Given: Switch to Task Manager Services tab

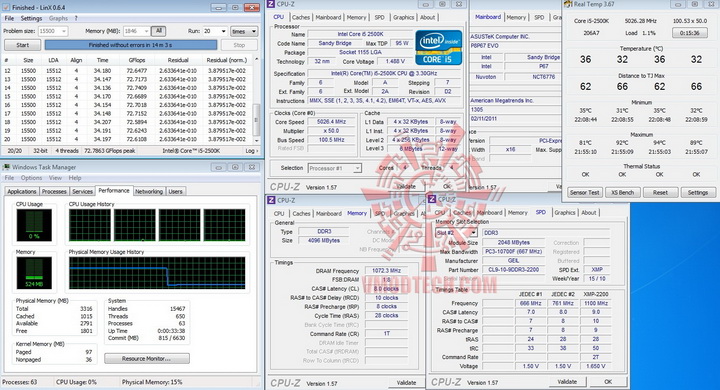Looking at the screenshot, I should (x=83, y=192).
